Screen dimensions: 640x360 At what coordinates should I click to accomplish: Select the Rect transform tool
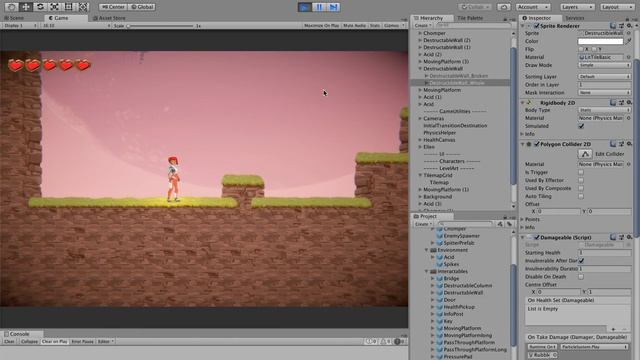pos(69,7)
